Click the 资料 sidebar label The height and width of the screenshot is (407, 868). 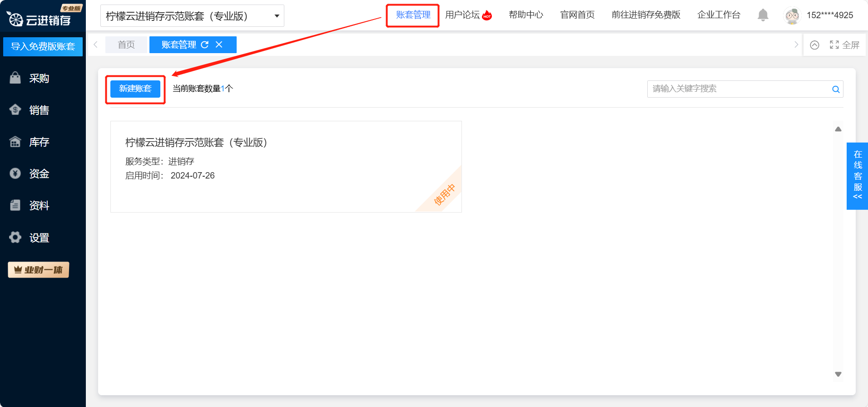(x=39, y=206)
